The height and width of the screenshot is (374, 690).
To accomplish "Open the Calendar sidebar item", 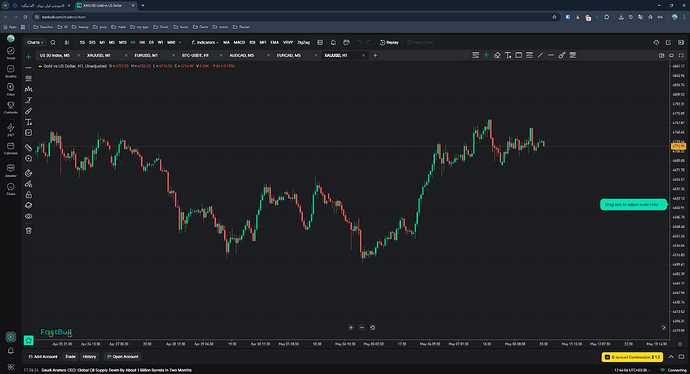I will coord(11,148).
